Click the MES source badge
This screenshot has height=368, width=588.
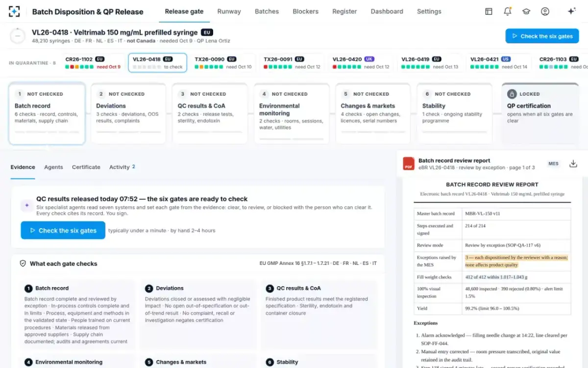pyautogui.click(x=553, y=164)
